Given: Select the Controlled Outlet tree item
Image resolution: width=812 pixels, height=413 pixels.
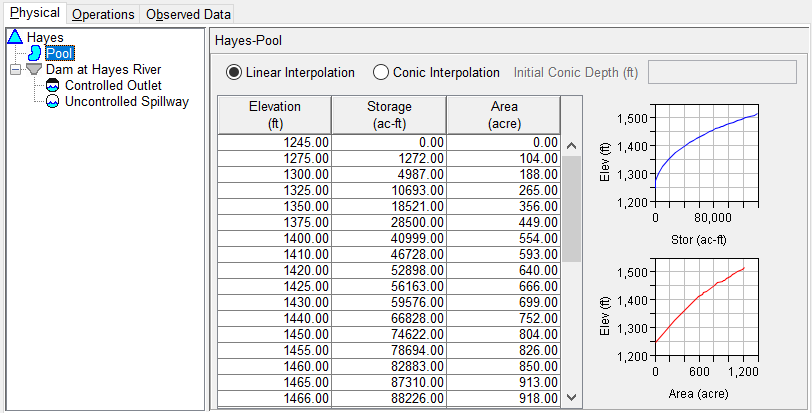Looking at the screenshot, I should pyautogui.click(x=113, y=86).
